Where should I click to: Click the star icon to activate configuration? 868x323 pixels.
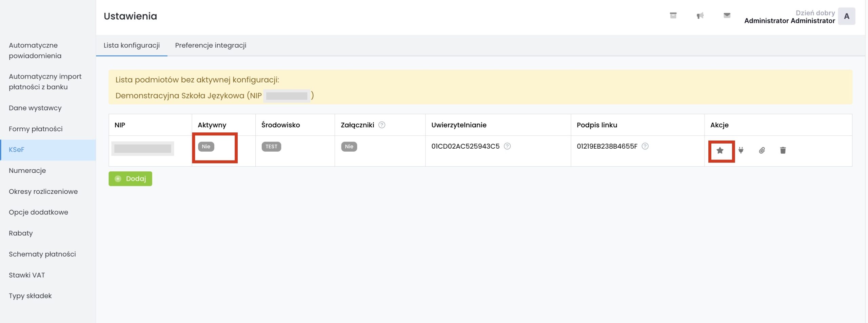tap(720, 151)
